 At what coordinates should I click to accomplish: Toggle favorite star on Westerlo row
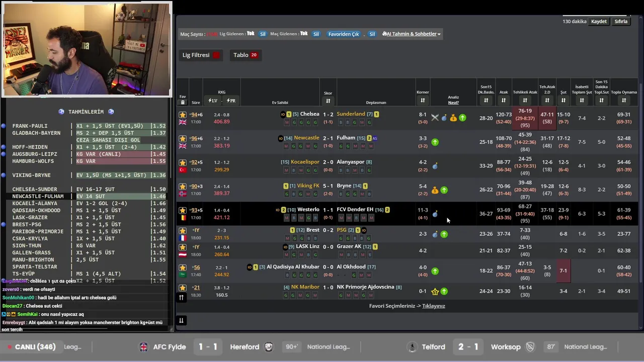[182, 210]
